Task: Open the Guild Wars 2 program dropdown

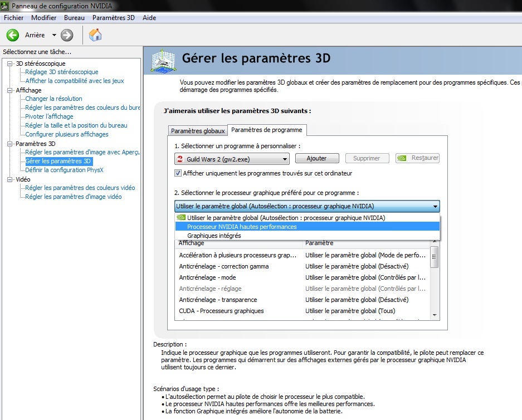Action: click(232, 159)
